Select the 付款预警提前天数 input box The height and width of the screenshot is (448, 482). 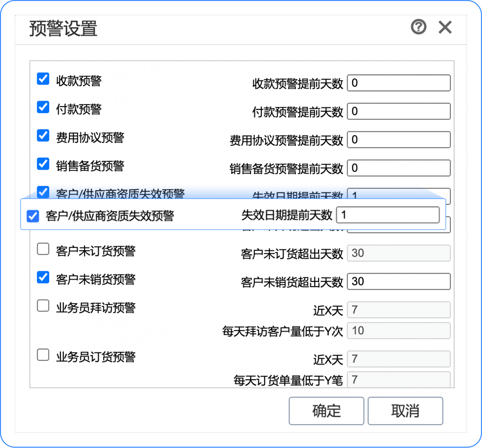[x=399, y=111]
